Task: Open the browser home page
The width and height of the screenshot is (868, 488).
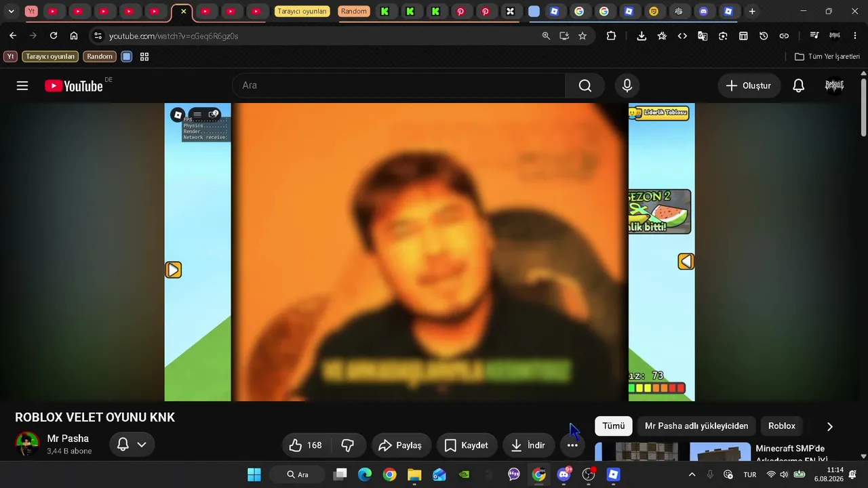Action: (x=74, y=36)
